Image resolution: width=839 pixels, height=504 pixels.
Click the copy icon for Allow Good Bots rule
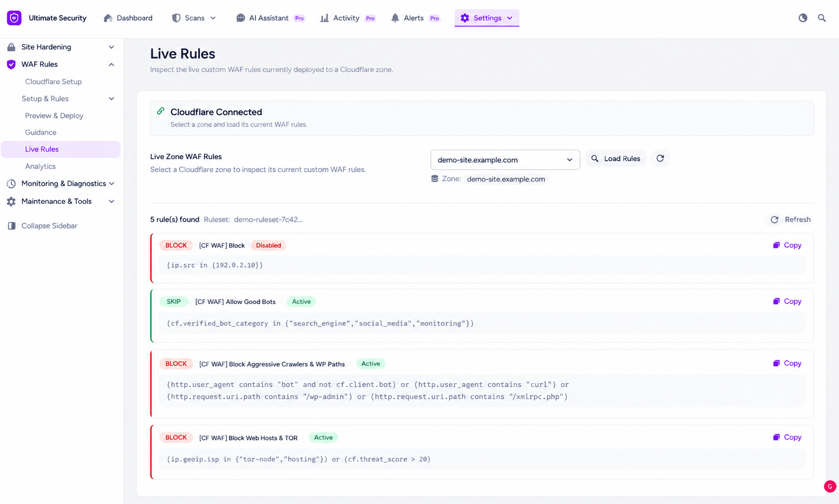click(x=776, y=301)
